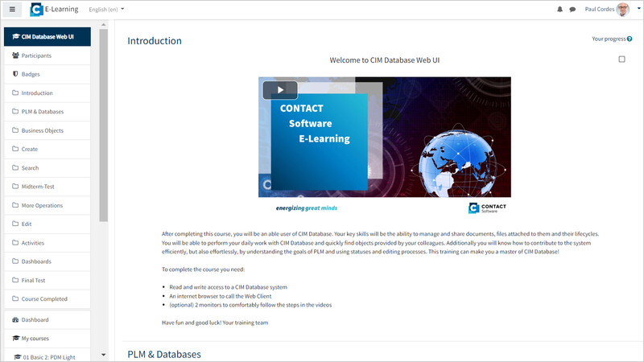This screenshot has height=362, width=644.
Task: Click the sidebar vertical scrollbar thumb
Action: (104, 125)
